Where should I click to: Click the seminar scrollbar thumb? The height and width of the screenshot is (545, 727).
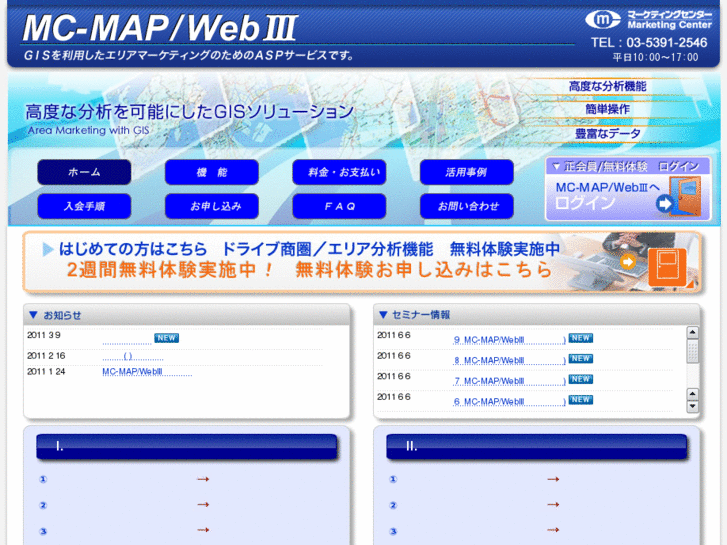pyautogui.click(x=692, y=351)
